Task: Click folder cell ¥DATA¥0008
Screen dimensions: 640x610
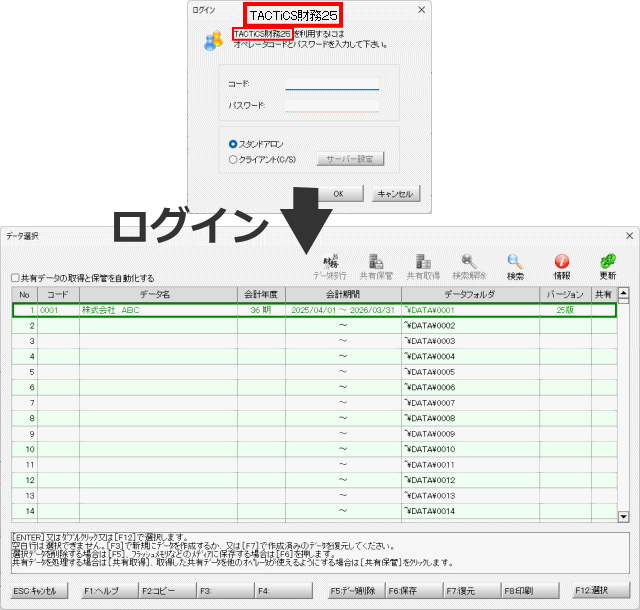Action: pyautogui.click(x=470, y=419)
